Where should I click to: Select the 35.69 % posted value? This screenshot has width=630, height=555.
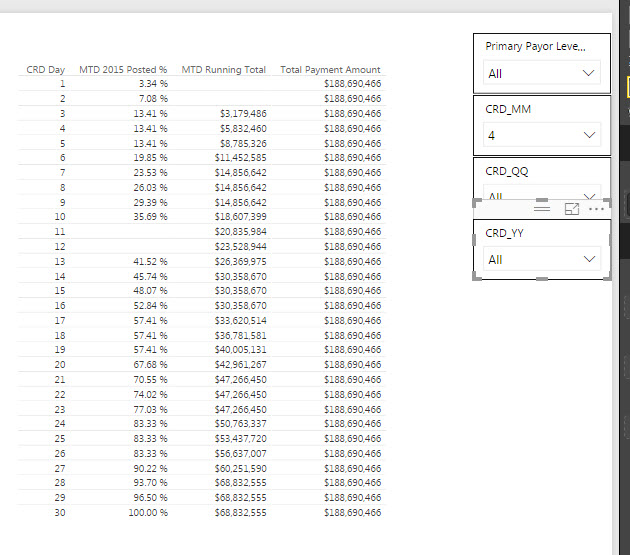150,217
